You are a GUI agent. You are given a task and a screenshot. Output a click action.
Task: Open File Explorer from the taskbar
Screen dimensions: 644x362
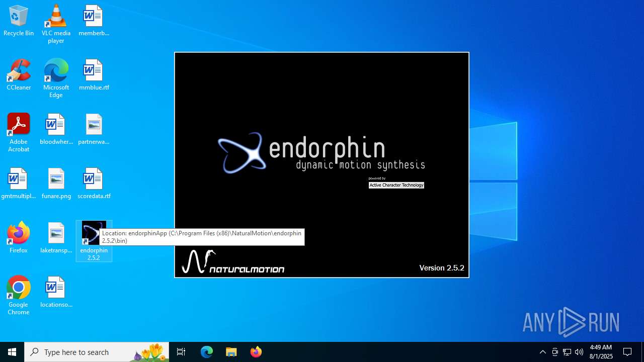[x=231, y=352]
